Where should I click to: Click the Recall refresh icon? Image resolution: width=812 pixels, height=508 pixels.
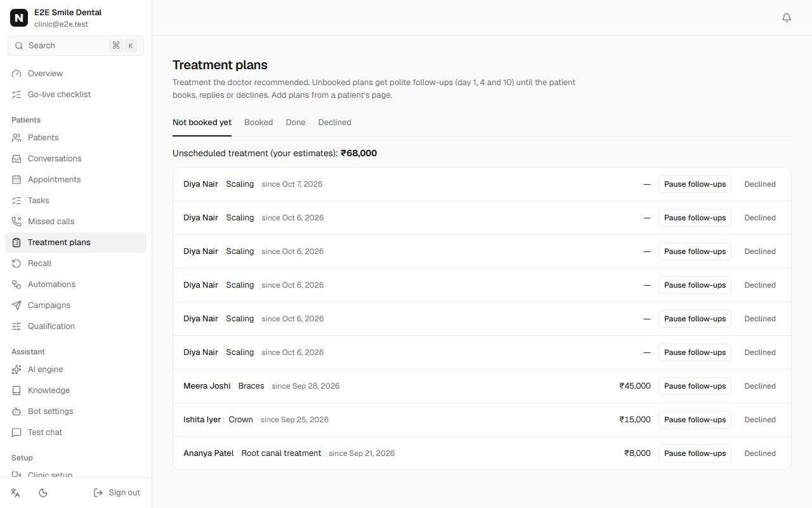16,264
